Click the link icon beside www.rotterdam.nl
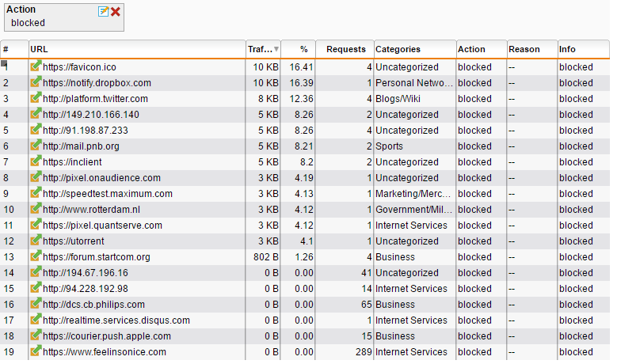The width and height of the screenshot is (617, 364). click(36, 208)
